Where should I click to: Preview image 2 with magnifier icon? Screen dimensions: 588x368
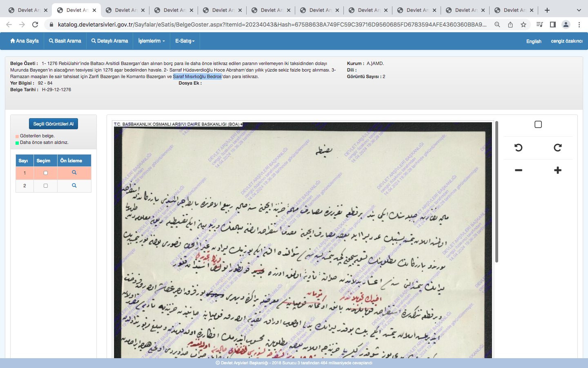pos(74,186)
